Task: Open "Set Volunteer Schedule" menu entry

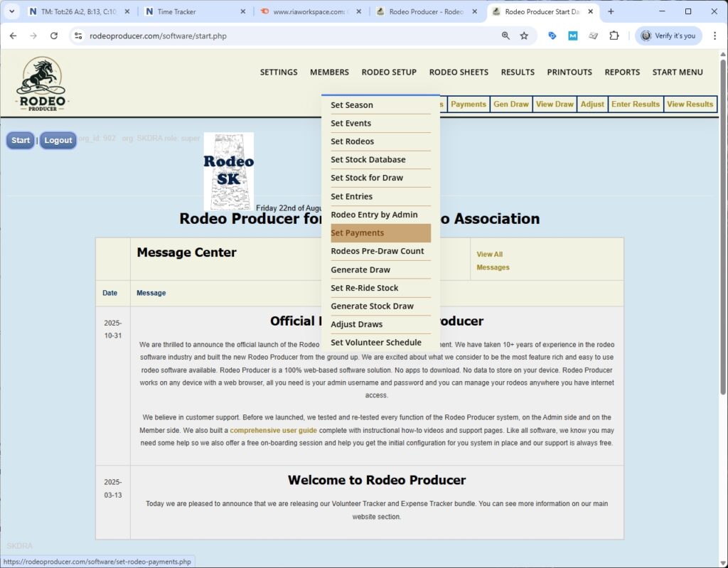Action: pos(375,342)
